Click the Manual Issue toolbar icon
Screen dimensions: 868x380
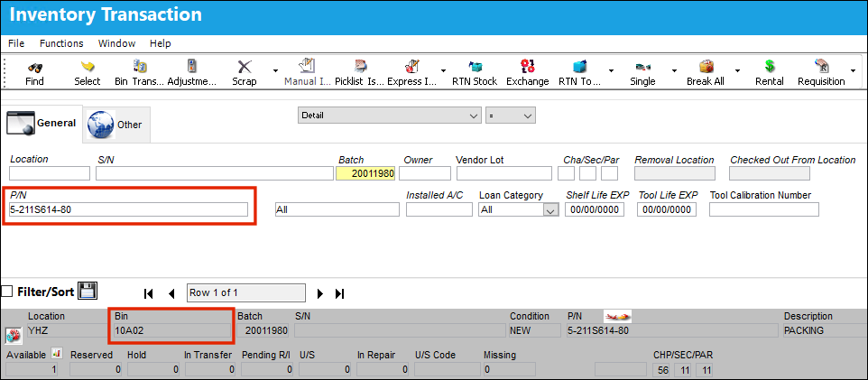[x=307, y=67]
